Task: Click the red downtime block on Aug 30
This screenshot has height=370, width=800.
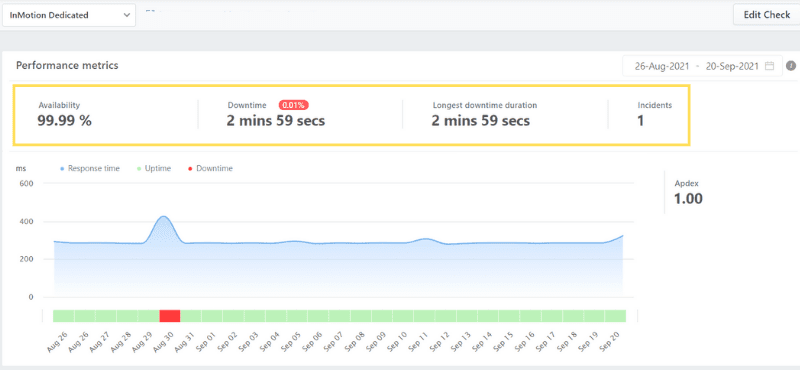Action: (x=170, y=315)
